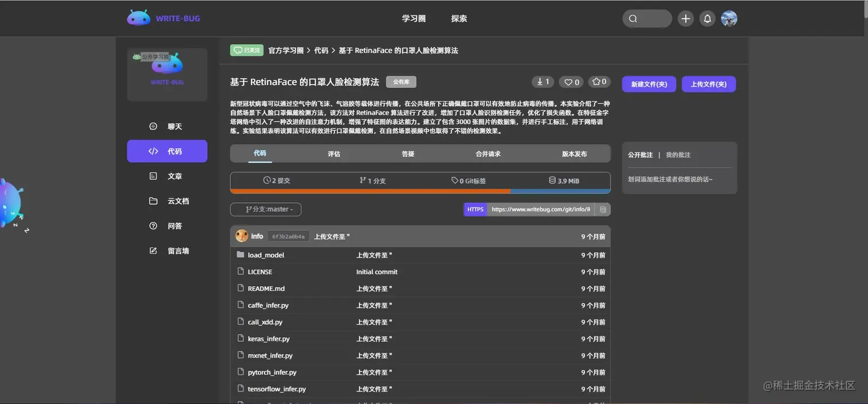The width and height of the screenshot is (868, 404).
Task: Open pytorch_infer.py file
Action: [x=272, y=372]
